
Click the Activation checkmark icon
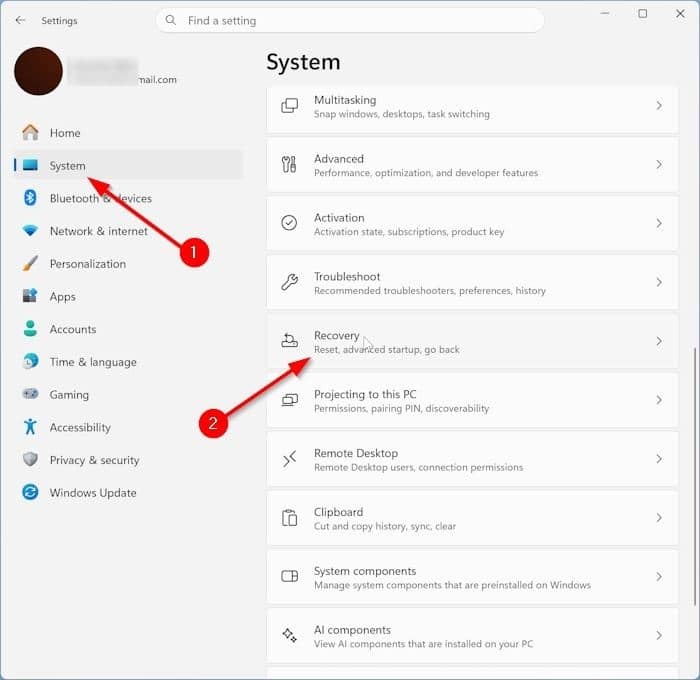[x=289, y=223]
